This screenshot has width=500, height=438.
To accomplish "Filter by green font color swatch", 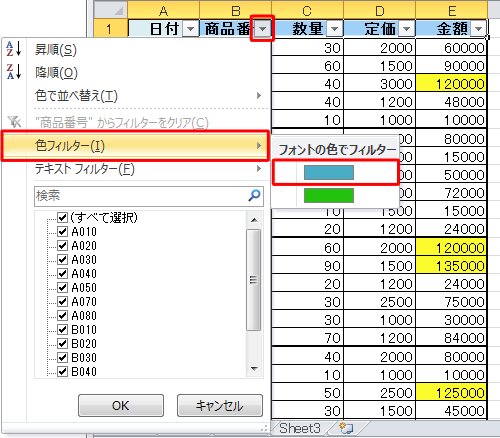I will 329,195.
